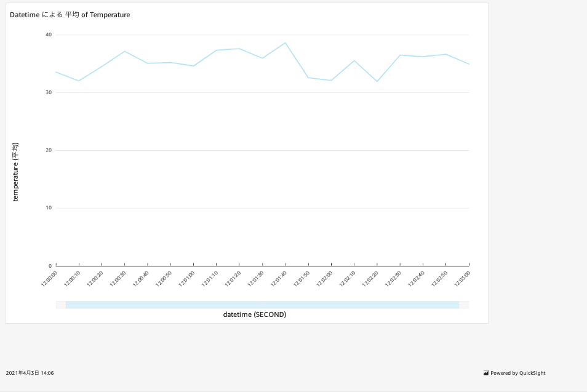This screenshot has height=392, width=587.
Task: Select the right handle of the date range slider
Action: click(465, 304)
